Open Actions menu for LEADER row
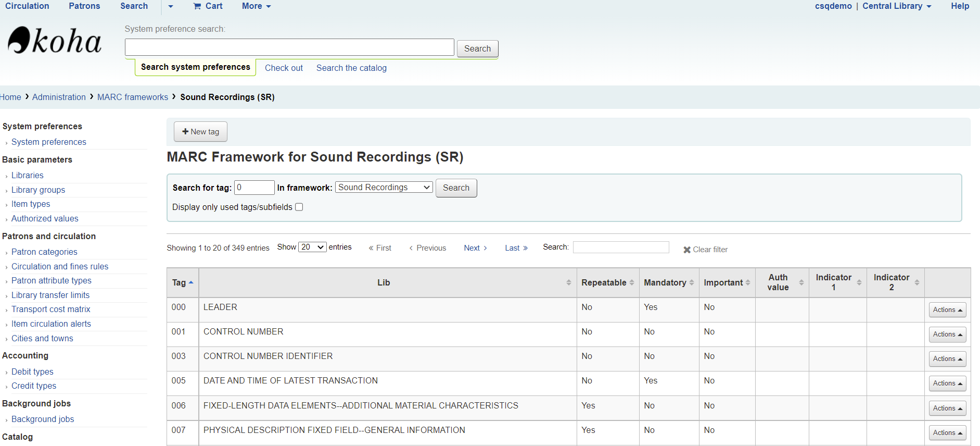Image resolution: width=980 pixels, height=446 pixels. pyautogui.click(x=947, y=310)
